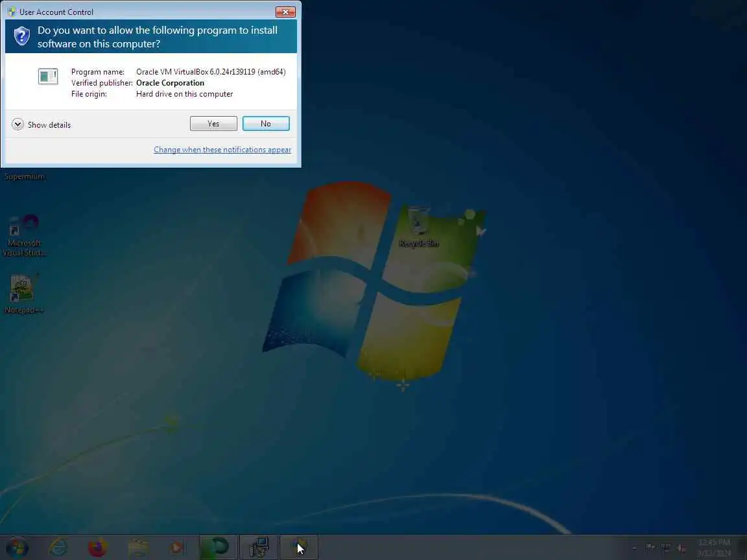Image resolution: width=747 pixels, height=560 pixels.
Task: Click the 'Program name:' label
Action: pyautogui.click(x=98, y=72)
